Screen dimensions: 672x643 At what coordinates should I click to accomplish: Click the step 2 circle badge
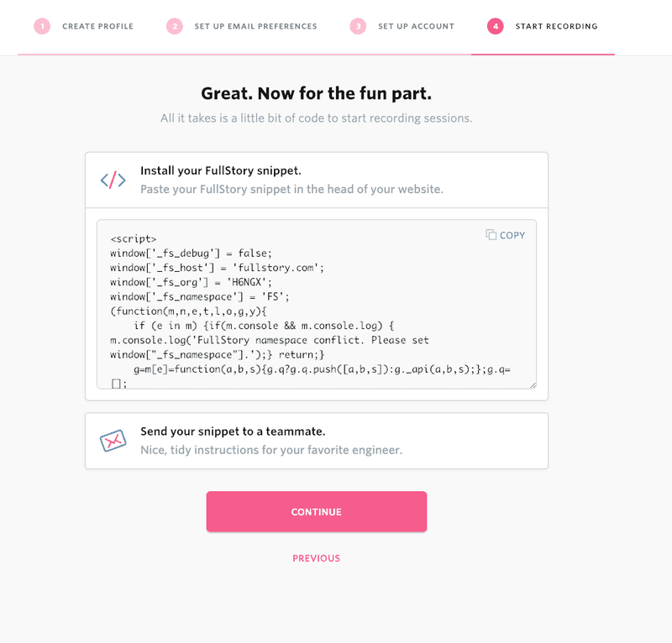tap(175, 26)
